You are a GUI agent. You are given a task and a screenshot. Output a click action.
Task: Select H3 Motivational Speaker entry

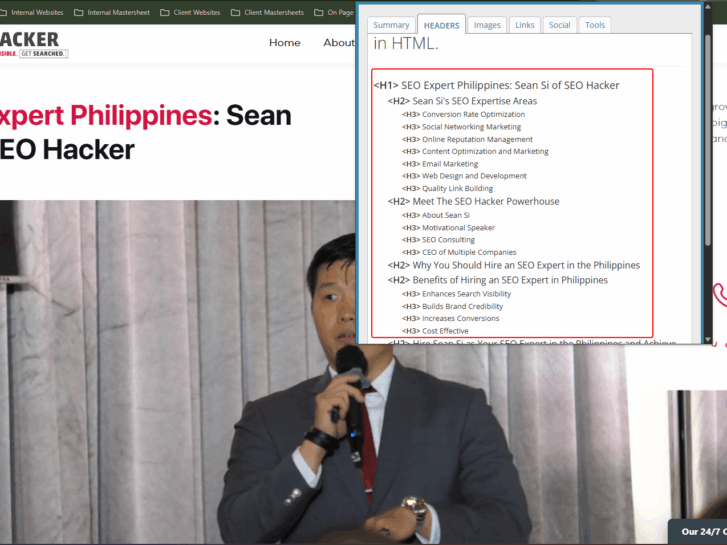tap(448, 228)
